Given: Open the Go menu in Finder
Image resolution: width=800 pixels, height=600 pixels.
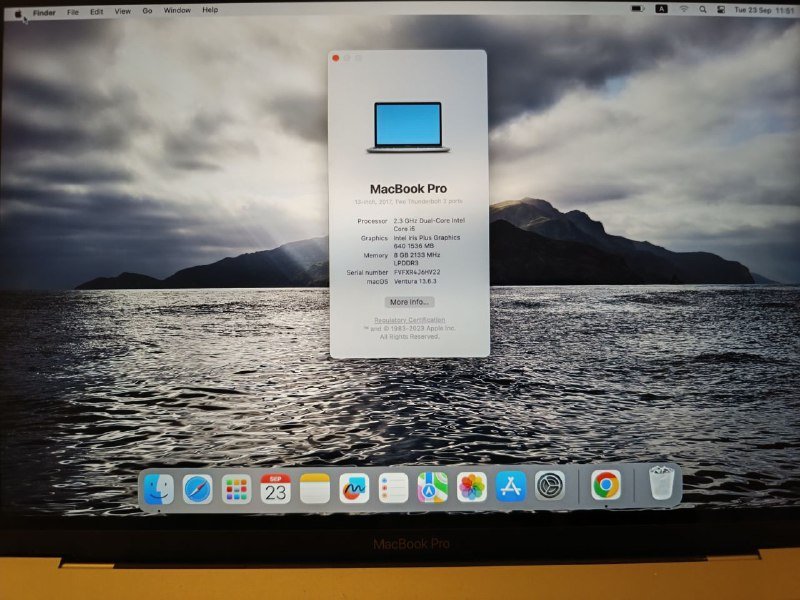Looking at the screenshot, I should (x=147, y=9).
